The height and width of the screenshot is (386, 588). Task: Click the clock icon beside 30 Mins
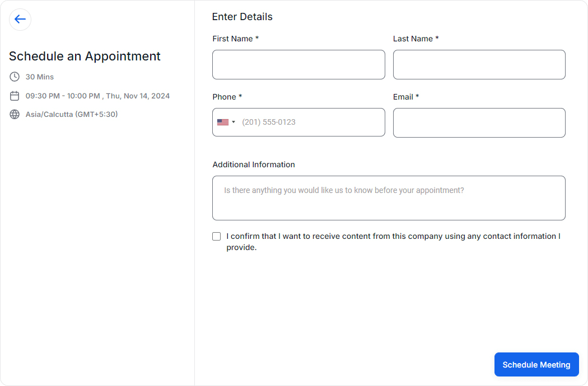(x=15, y=77)
